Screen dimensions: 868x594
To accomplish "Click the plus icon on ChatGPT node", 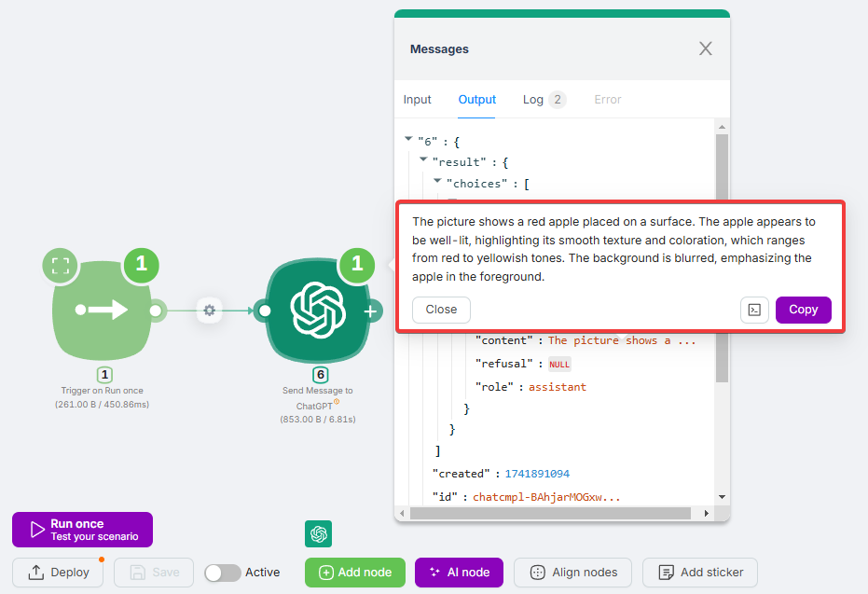I will coord(371,311).
